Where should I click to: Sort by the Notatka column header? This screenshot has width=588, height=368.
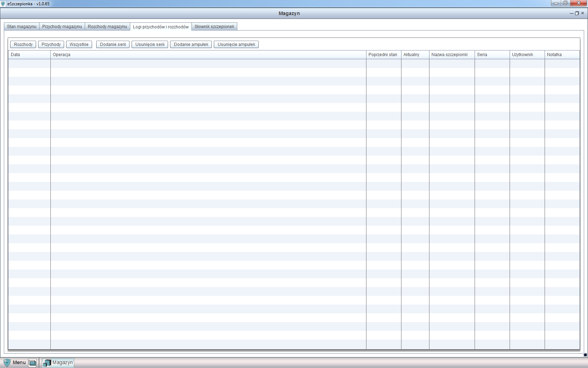[562, 55]
